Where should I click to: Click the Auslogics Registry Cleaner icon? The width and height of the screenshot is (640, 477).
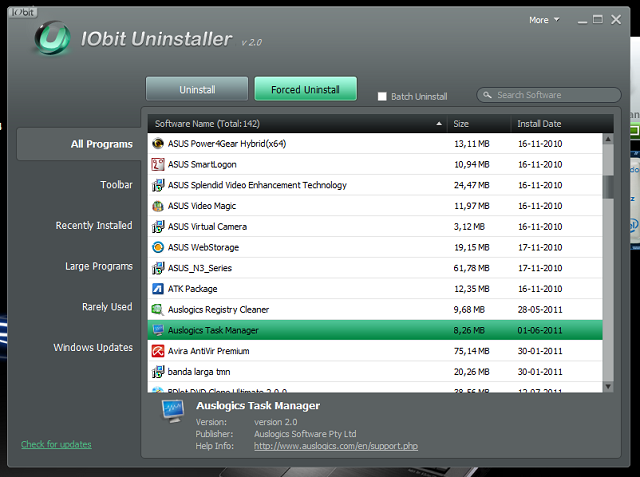click(x=158, y=310)
